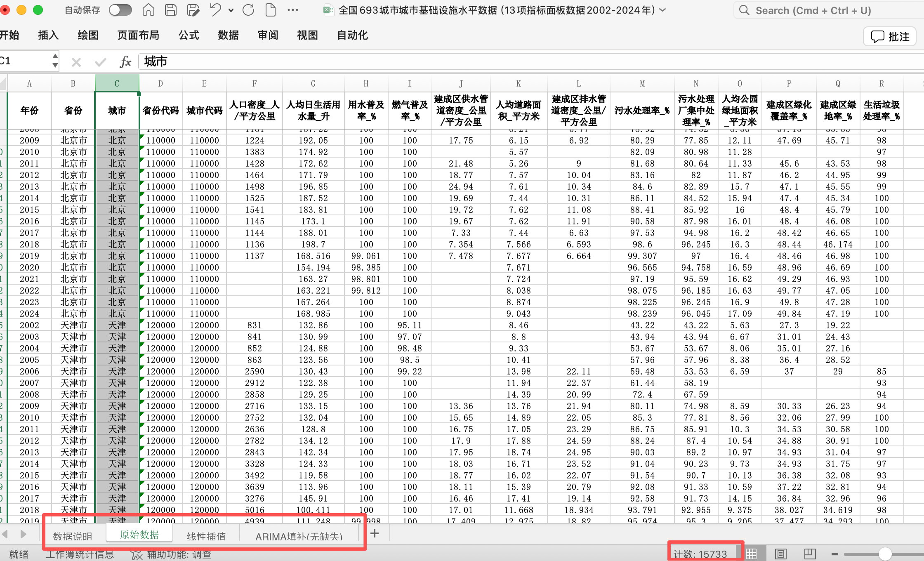Toggle the 自动保存 AutoSave switch
This screenshot has width=924, height=561.
120,10
